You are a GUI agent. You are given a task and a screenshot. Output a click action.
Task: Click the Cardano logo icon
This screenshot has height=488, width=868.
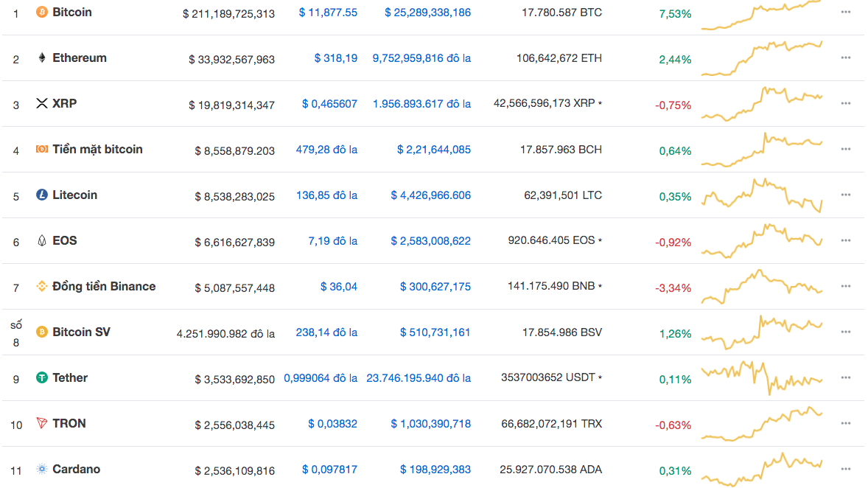[x=42, y=470]
